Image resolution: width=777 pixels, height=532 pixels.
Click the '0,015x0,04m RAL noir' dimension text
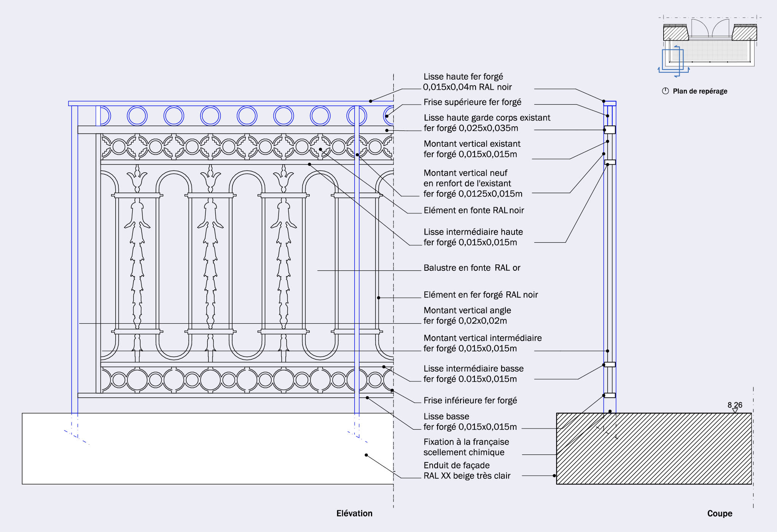[x=467, y=87]
